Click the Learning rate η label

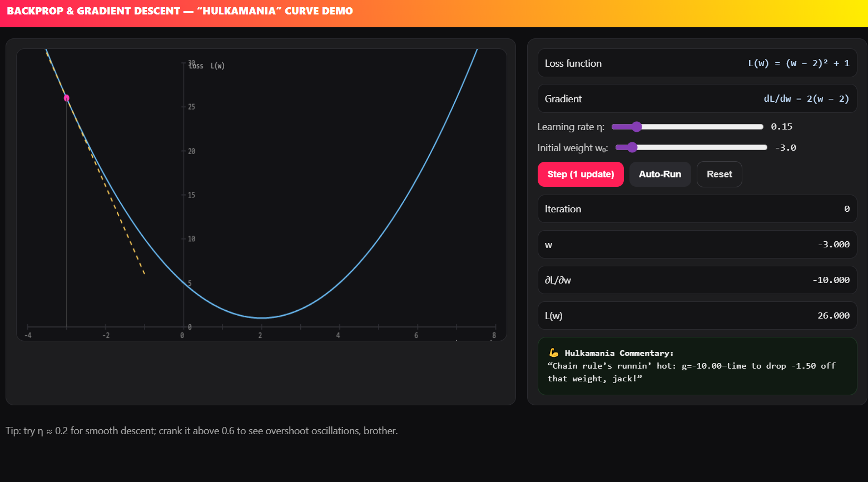click(571, 127)
